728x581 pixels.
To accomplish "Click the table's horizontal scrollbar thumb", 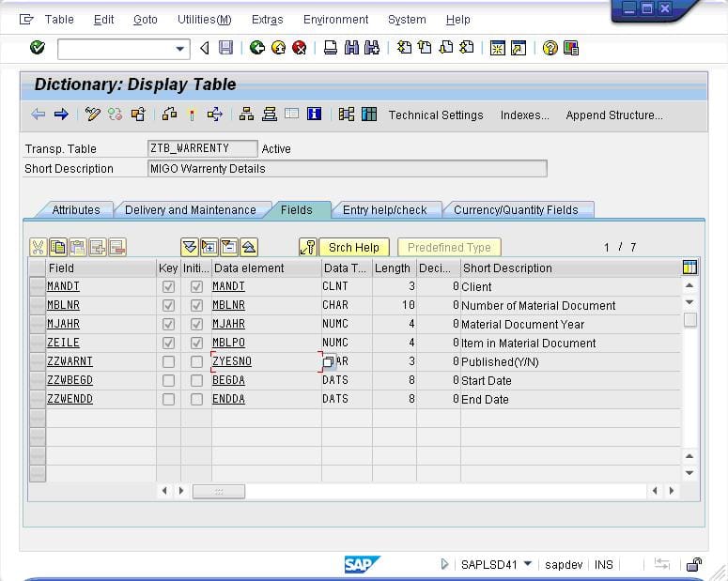I will (218, 491).
